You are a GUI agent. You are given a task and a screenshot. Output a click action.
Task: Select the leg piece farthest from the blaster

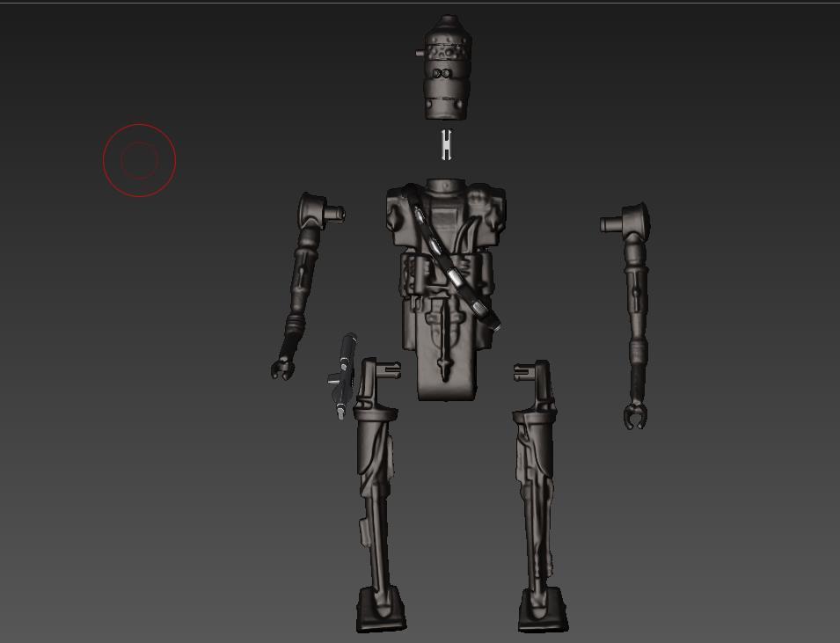[539, 497]
